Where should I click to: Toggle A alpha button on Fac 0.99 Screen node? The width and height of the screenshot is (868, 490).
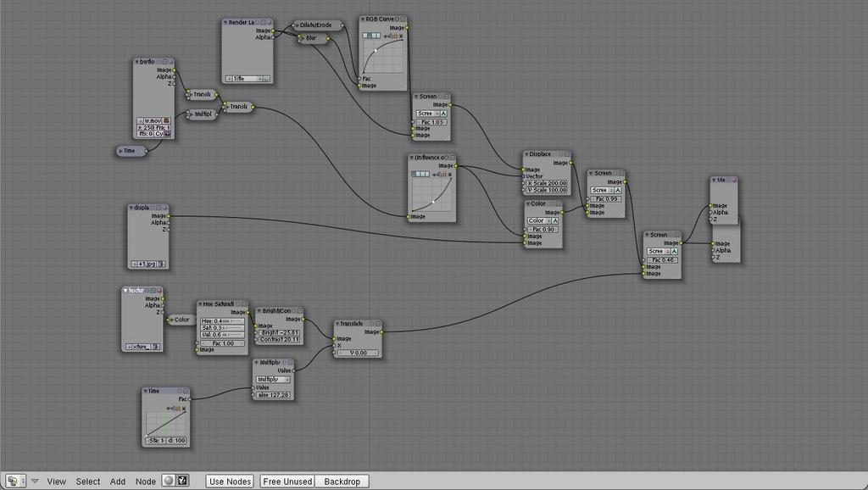click(618, 190)
